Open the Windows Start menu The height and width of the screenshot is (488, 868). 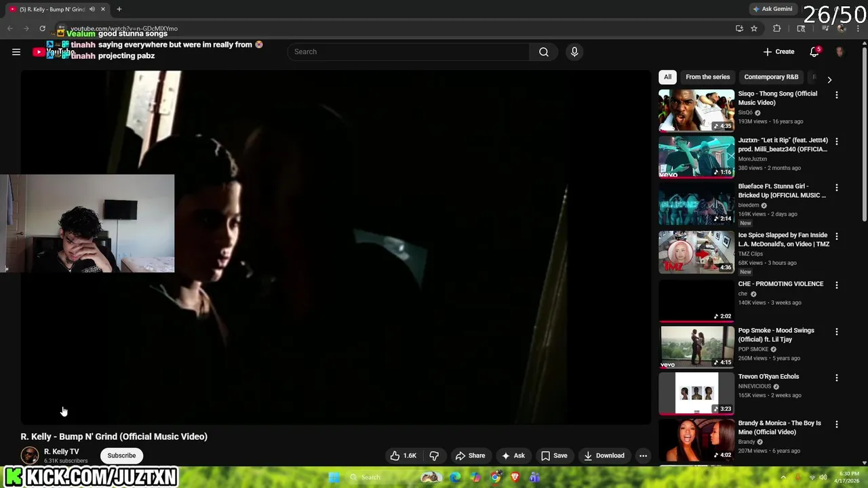click(x=334, y=477)
